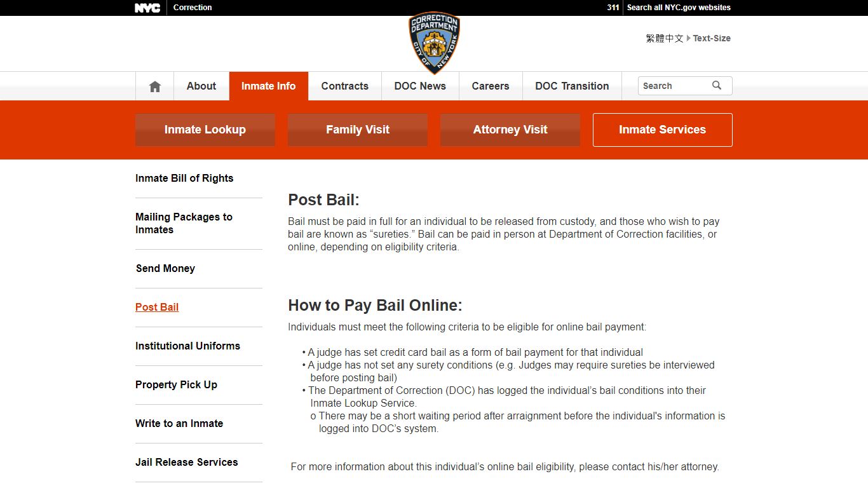Click the Correction label in top bar
868x488 pixels.
click(193, 8)
